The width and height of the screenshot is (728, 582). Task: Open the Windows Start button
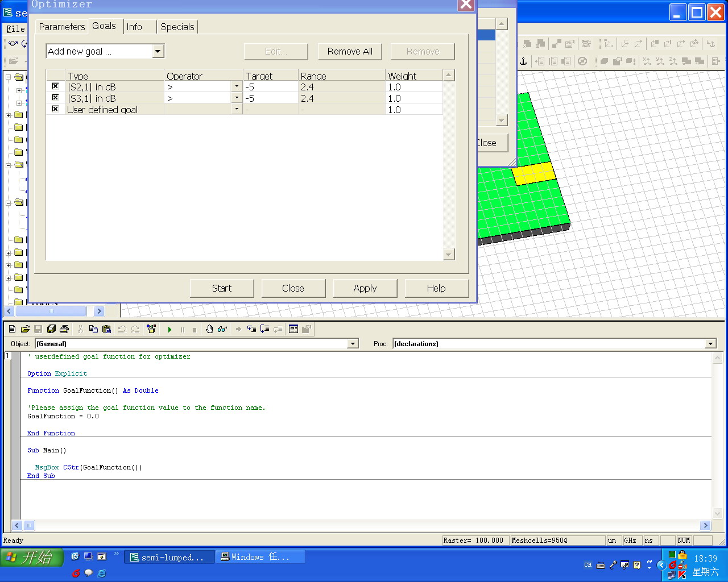pos(31,558)
